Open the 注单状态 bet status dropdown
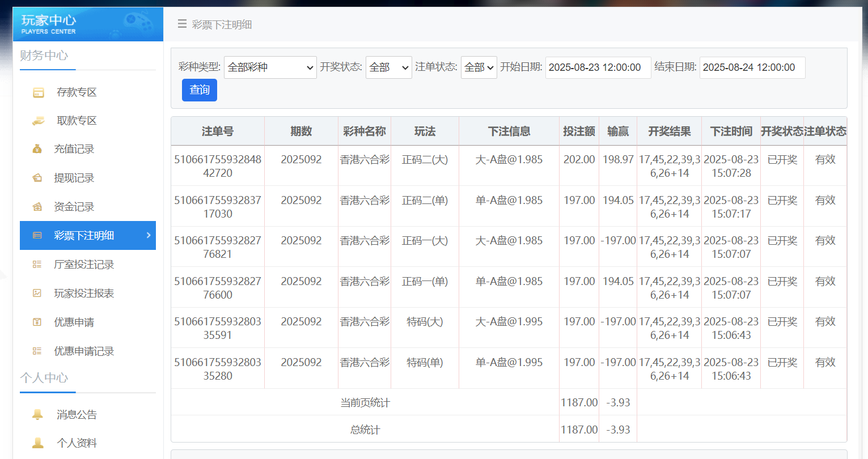Screen dimensions: 868x459 [479, 67]
